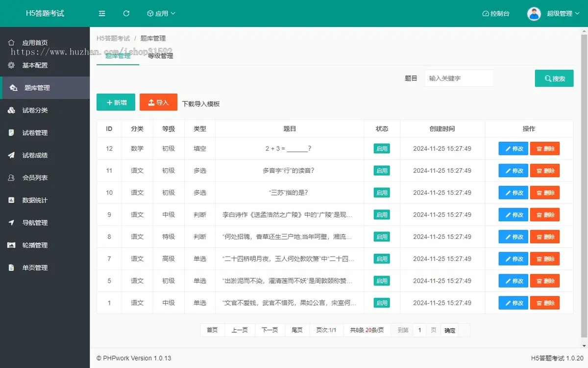Click 删除 for question ID 9
Image resolution: width=588 pixels, height=368 pixels.
click(x=545, y=215)
